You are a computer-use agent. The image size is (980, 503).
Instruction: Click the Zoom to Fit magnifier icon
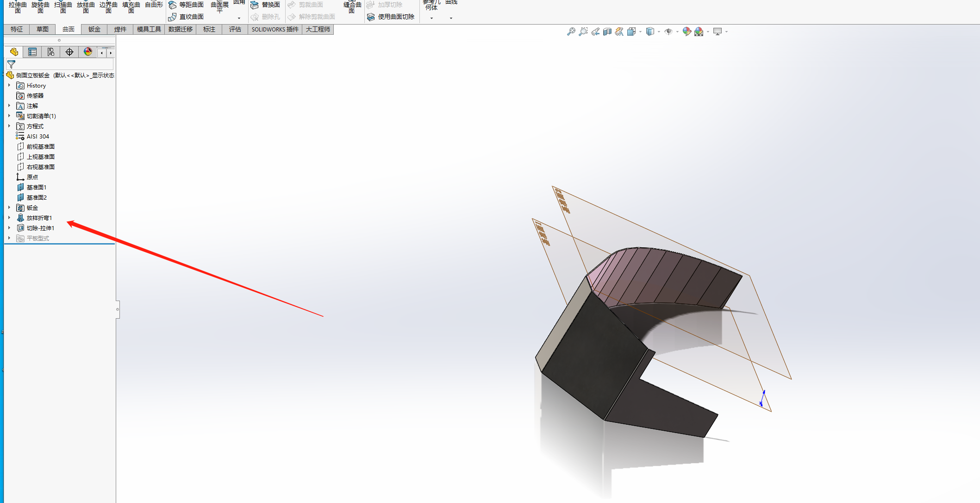[571, 31]
